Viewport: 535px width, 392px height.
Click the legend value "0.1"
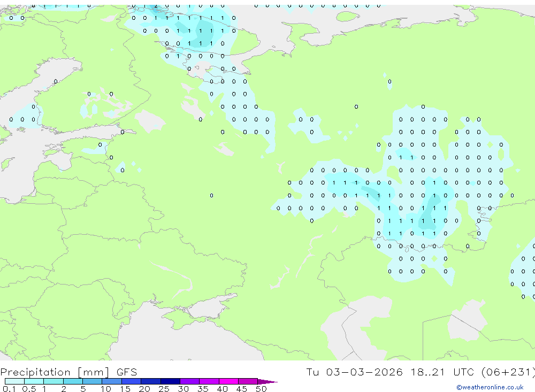click(9, 389)
